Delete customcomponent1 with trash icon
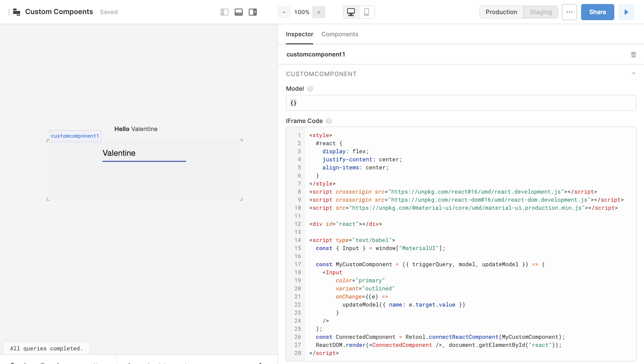The image size is (644, 364). coord(633,54)
